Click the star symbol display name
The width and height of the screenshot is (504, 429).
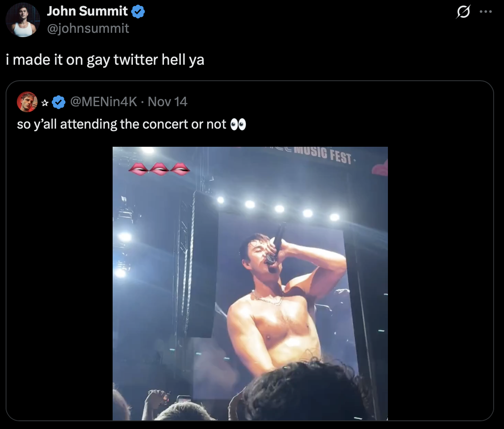[x=44, y=103]
